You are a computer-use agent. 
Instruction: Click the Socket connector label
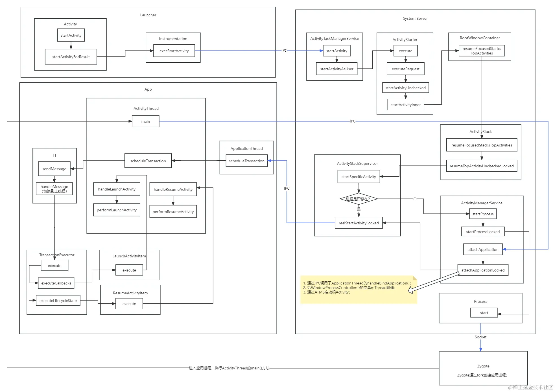coord(480,337)
